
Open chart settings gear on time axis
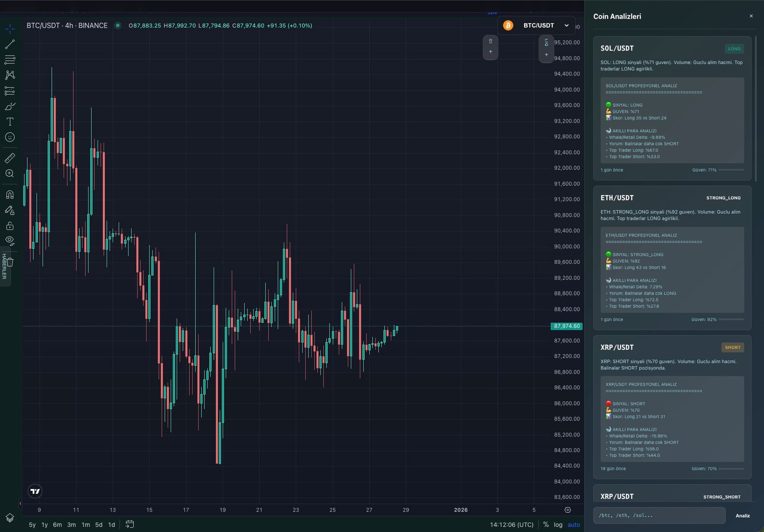tap(568, 510)
